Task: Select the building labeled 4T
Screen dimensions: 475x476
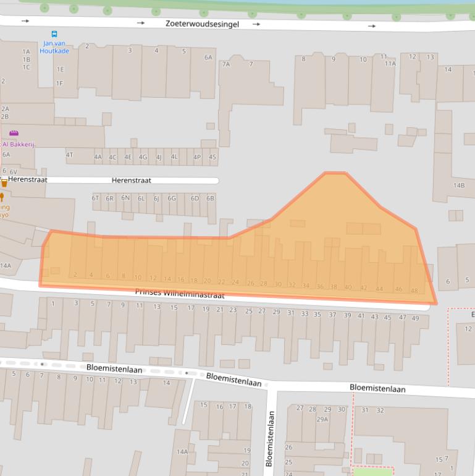Action: 70,155
